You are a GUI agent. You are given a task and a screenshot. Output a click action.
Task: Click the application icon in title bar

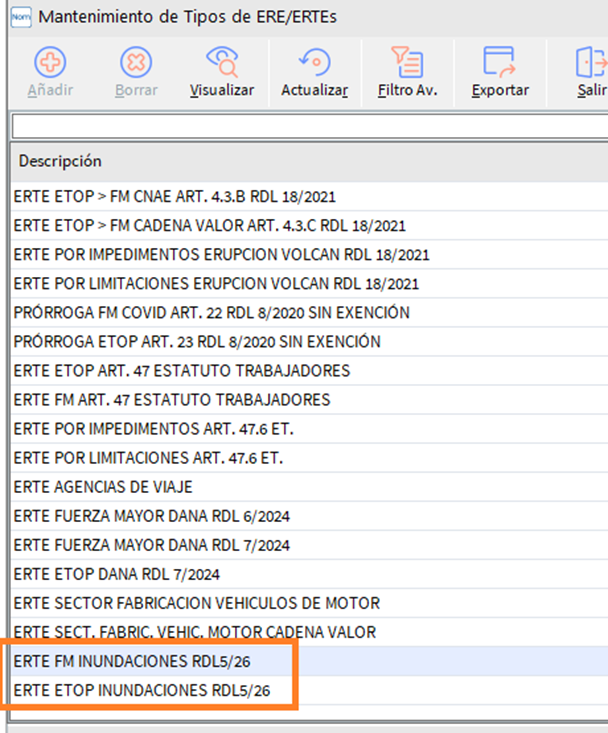point(18,16)
